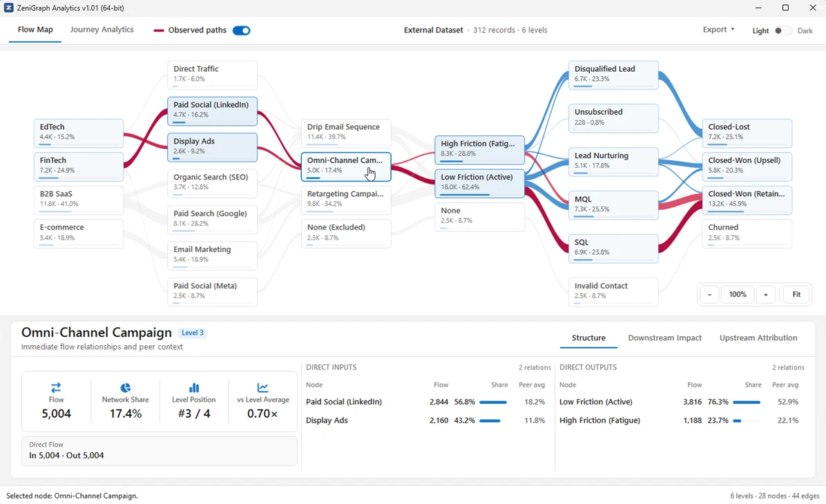Click the Fit button

click(x=796, y=294)
